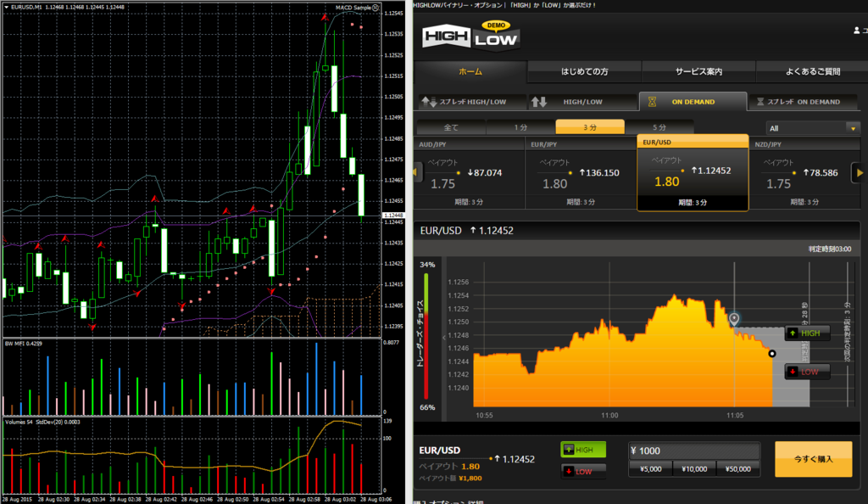Open the user account icon at top right
This screenshot has height=504, width=868.
click(x=857, y=31)
